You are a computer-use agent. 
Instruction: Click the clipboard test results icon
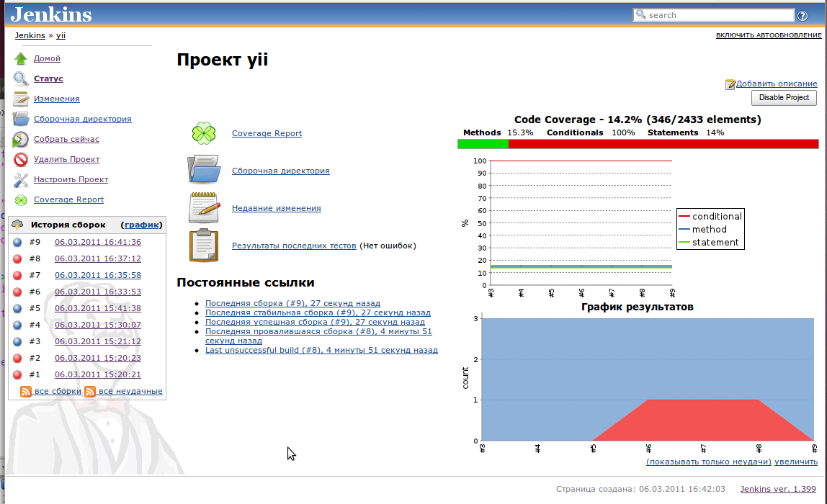tap(204, 245)
